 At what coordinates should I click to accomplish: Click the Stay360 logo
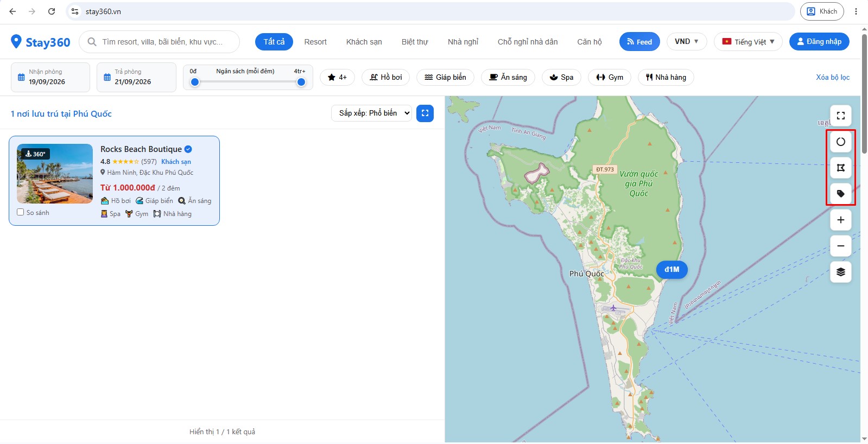coord(41,42)
